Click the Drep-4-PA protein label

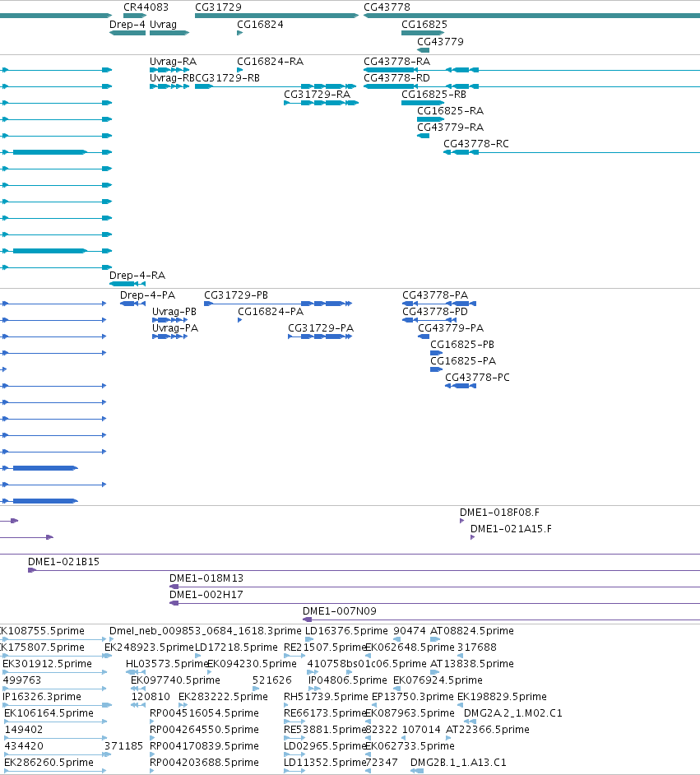coord(148,295)
